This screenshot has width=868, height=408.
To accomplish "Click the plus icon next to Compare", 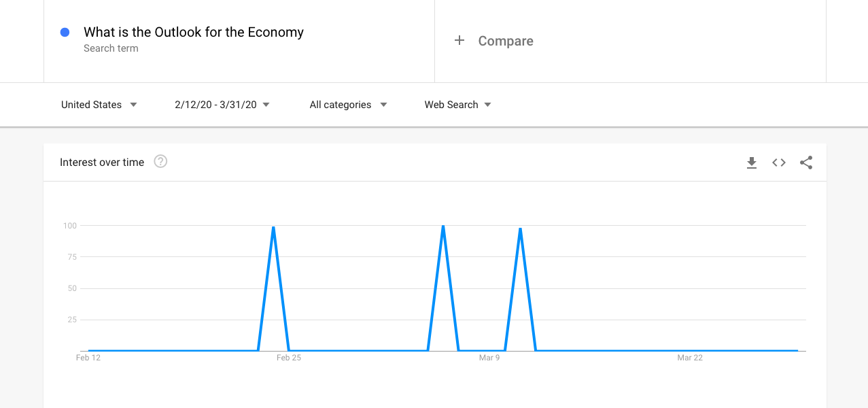I will pos(459,41).
